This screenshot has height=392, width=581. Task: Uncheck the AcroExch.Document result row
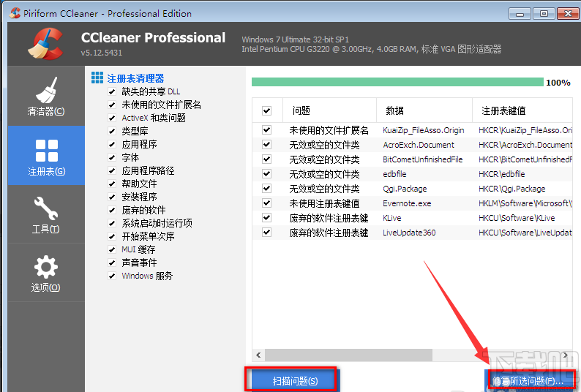(x=266, y=145)
